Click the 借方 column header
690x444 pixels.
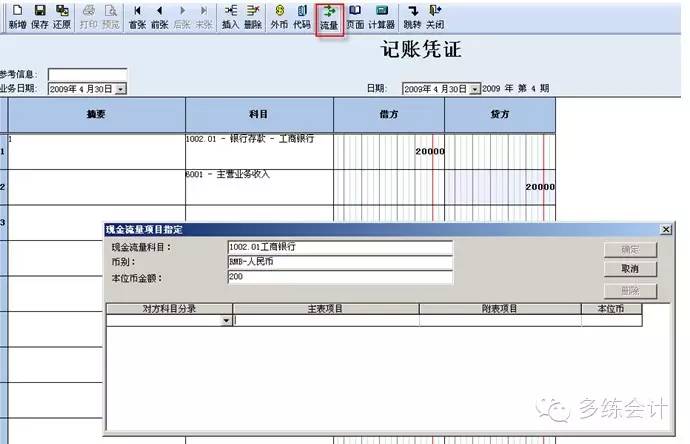pos(389,114)
